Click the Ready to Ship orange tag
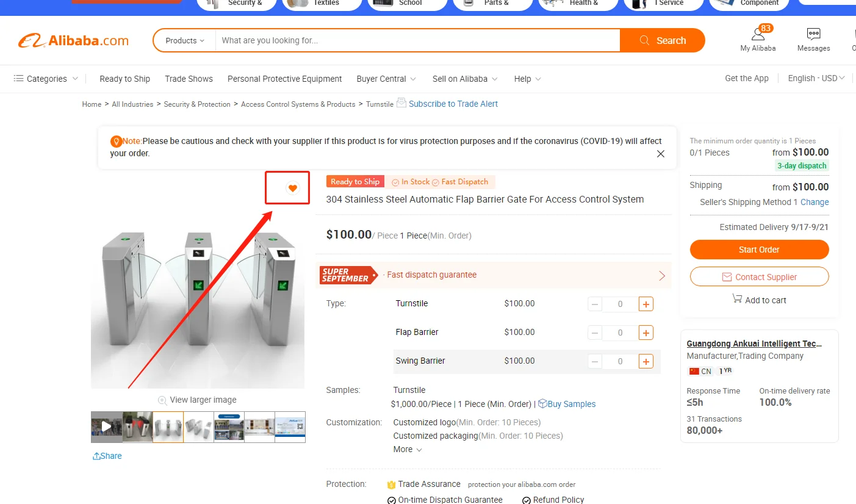 [x=355, y=182]
